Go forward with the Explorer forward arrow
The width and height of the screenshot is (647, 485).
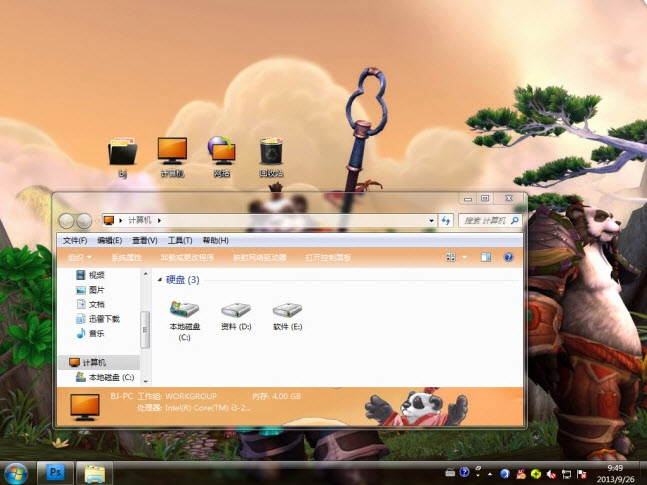84,221
